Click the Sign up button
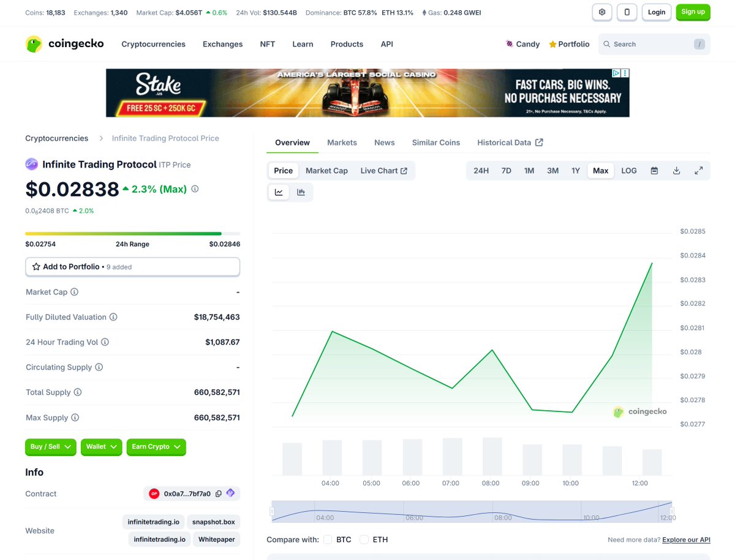Image resolution: width=735 pixels, height=560 pixels. coord(693,12)
